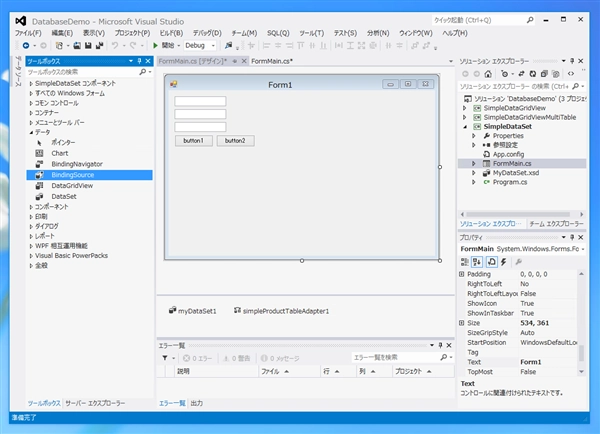The width and height of the screenshot is (600, 434).
Task: Select the BindingSource toolbox item
Action: (89, 175)
